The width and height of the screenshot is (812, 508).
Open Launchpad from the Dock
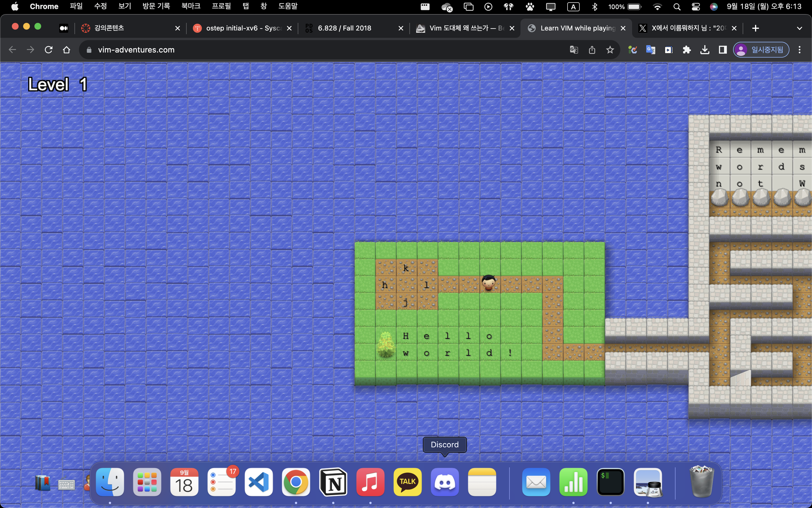pyautogui.click(x=147, y=482)
